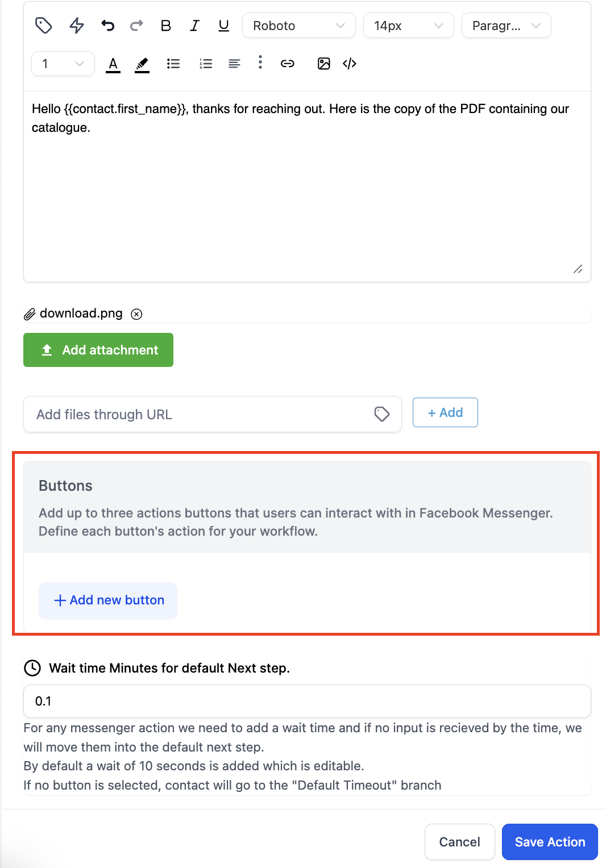Open the Roboto font dropdown
606x868 pixels.
[299, 26]
